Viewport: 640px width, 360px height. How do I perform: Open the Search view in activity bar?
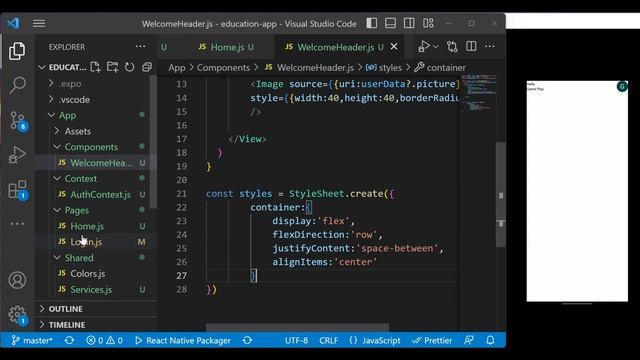(17, 85)
